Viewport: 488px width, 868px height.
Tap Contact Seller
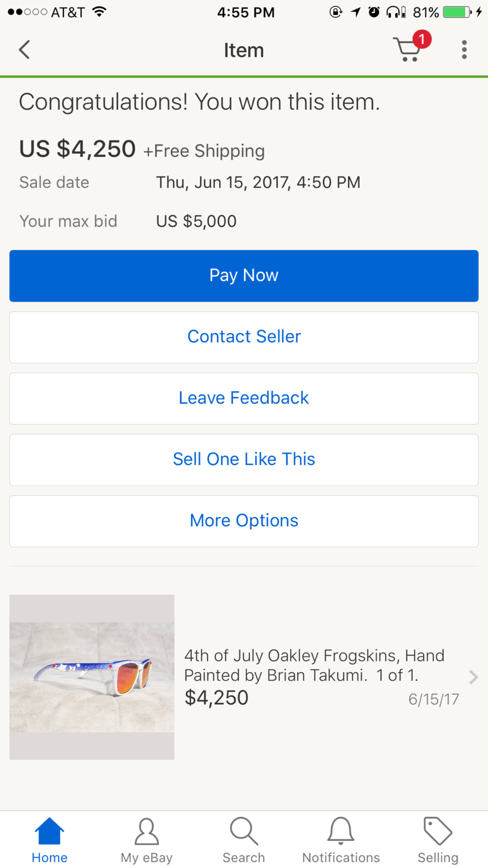pos(244,337)
